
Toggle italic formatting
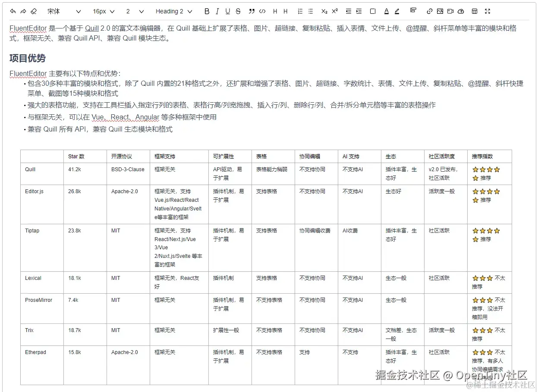click(x=217, y=11)
